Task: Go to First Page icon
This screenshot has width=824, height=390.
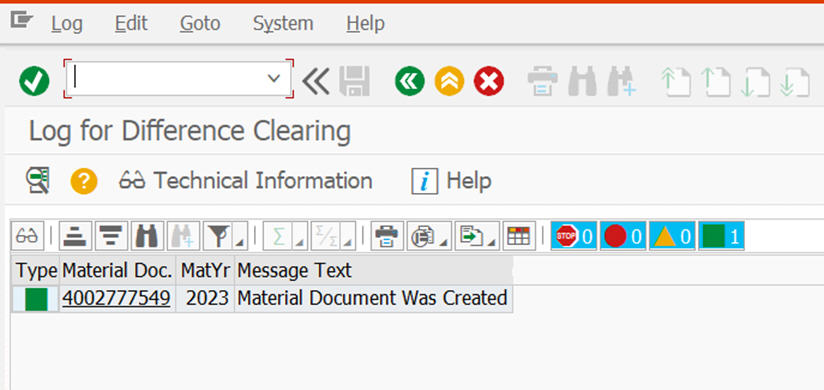Action: pos(676,83)
